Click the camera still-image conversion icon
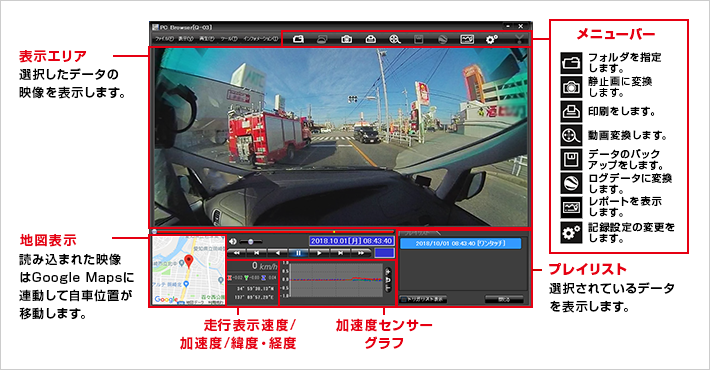Image resolution: width=710 pixels, height=370 pixels. [346, 39]
